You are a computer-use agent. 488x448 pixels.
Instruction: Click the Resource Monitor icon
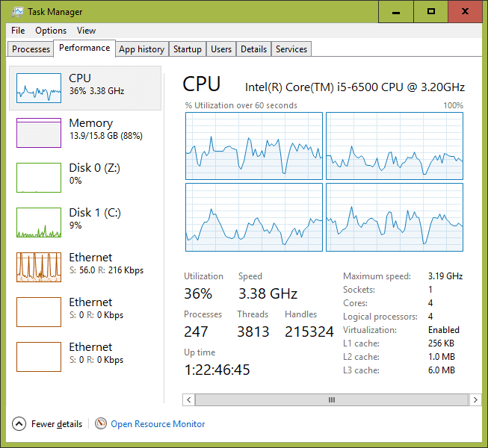point(101,423)
